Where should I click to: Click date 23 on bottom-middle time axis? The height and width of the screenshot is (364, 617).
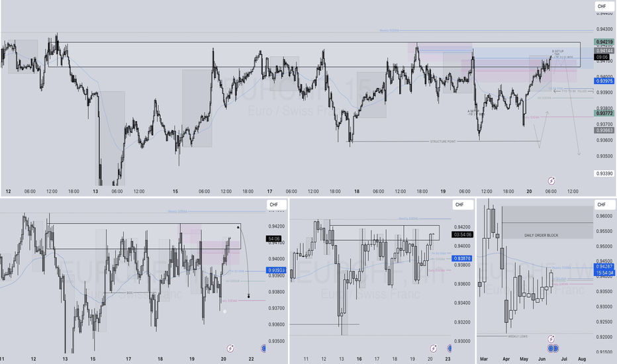click(448, 359)
